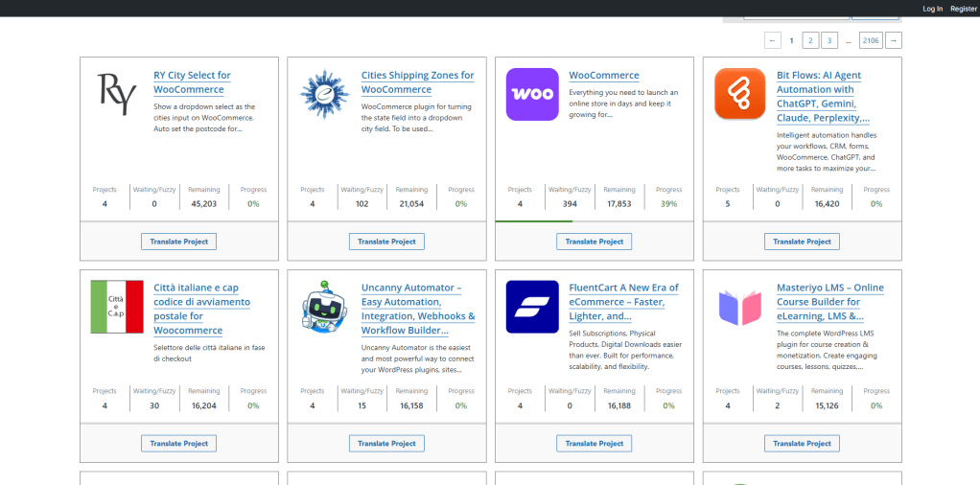Click the RY City Select plugin logo
The height and width of the screenshot is (485, 980).
(x=117, y=94)
